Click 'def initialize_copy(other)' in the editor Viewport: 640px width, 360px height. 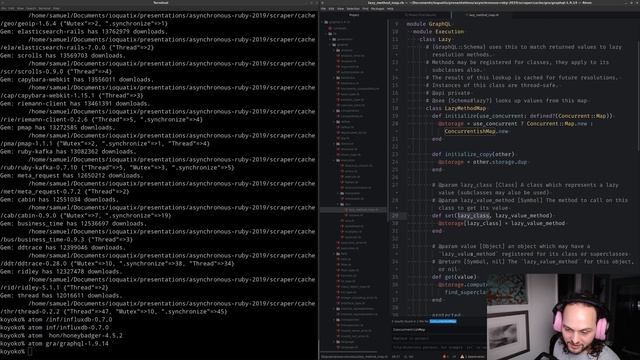tap(473, 155)
